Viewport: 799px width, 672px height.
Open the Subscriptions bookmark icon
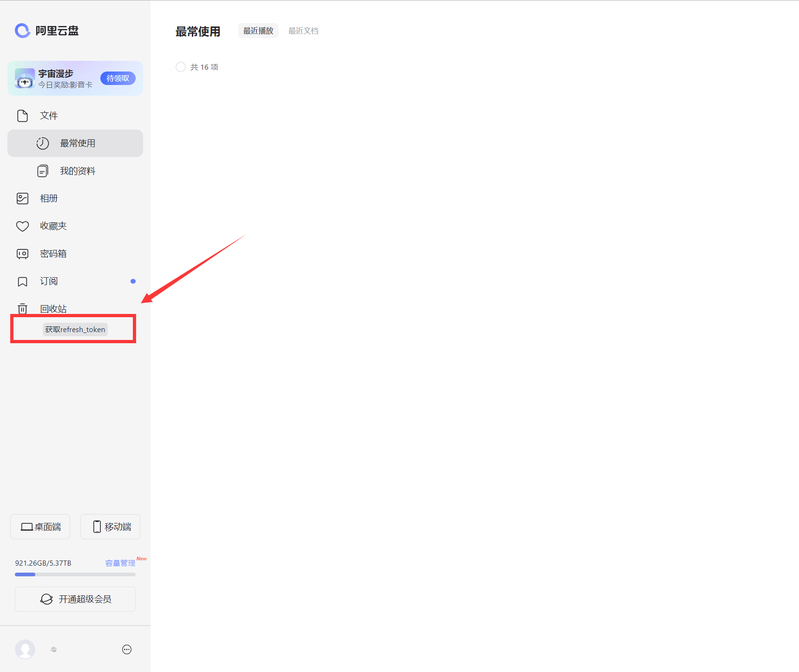coord(22,281)
